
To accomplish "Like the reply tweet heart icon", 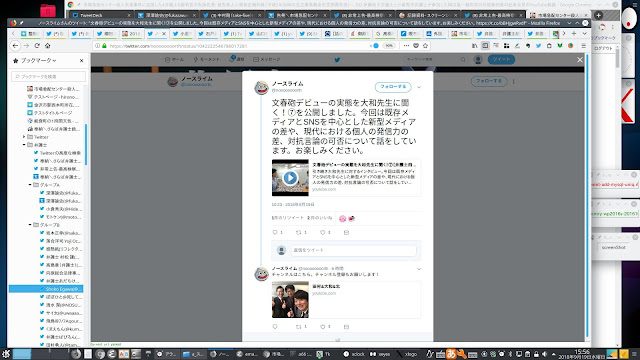I will tap(322, 327).
